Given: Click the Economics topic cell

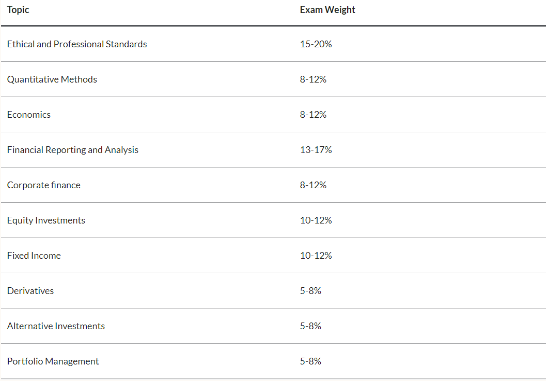Looking at the screenshot, I should pyautogui.click(x=29, y=115).
